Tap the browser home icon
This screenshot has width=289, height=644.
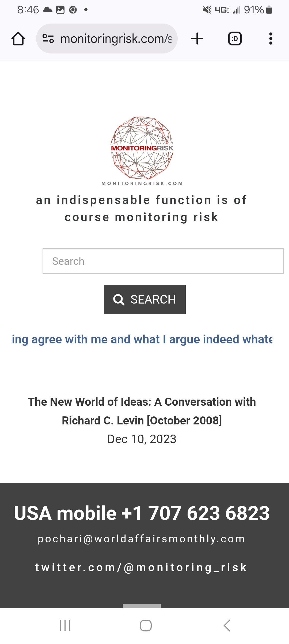(x=18, y=39)
